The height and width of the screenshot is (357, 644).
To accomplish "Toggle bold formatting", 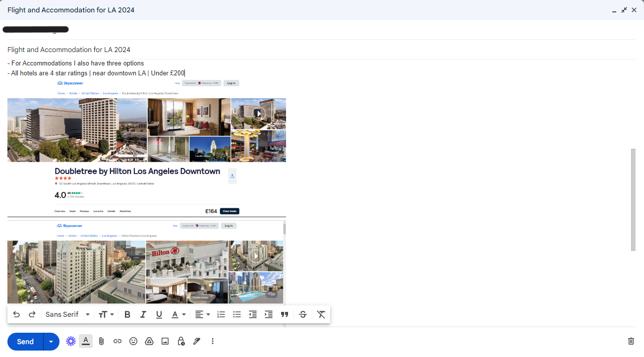I will pos(127,314).
